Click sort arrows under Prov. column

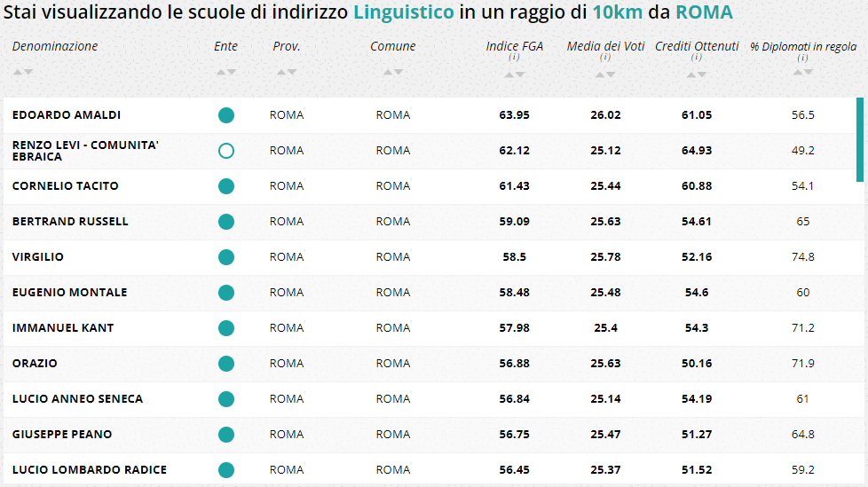point(286,72)
